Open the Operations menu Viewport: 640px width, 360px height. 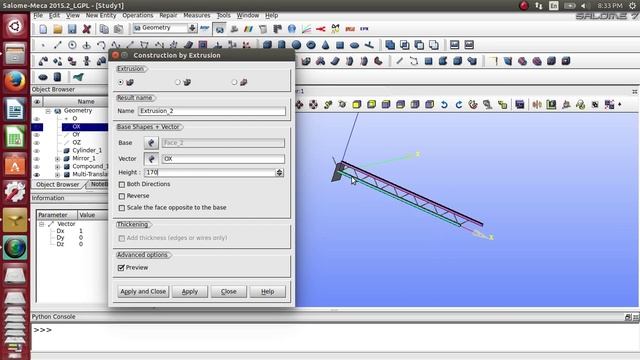(x=138, y=16)
